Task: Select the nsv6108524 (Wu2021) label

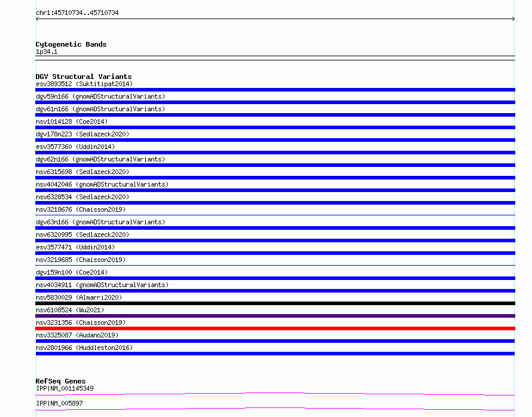Action: [x=70, y=310]
